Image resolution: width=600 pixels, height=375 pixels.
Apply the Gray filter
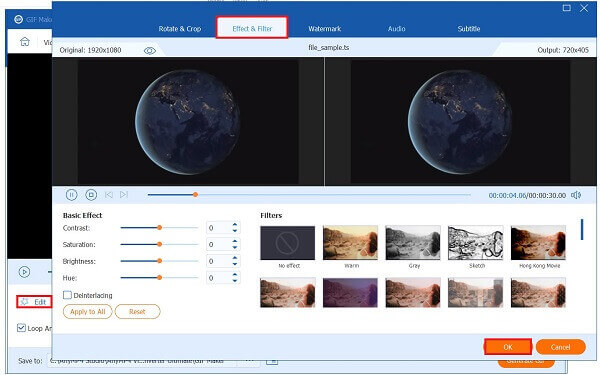click(413, 243)
